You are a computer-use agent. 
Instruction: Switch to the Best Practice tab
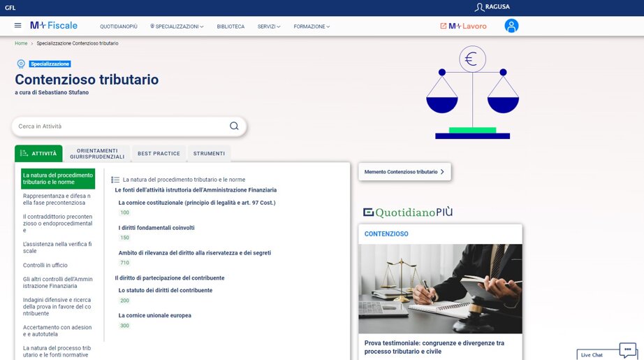pyautogui.click(x=159, y=154)
